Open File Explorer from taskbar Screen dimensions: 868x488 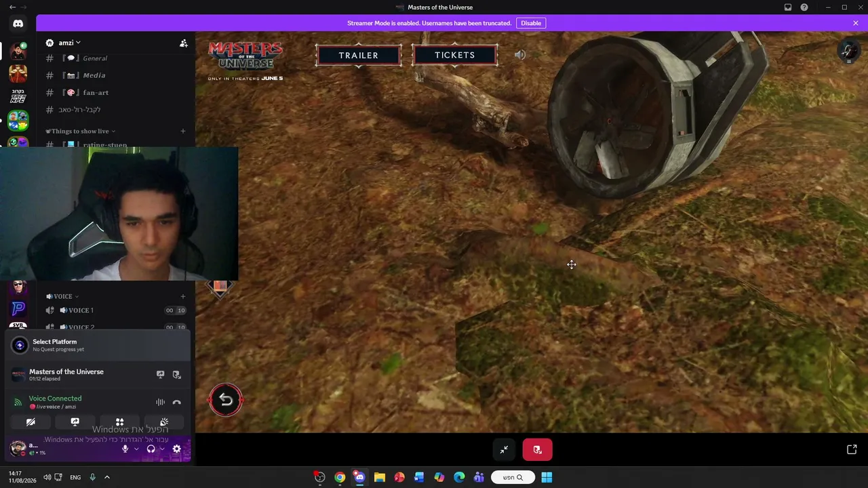379,477
